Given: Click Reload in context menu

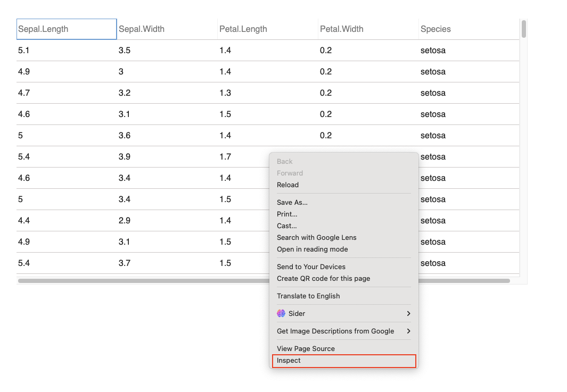Looking at the screenshot, I should pos(287,185).
